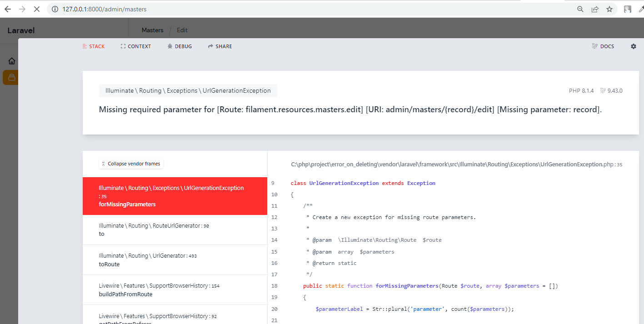Switch to the CONTEXT tab

(135, 46)
